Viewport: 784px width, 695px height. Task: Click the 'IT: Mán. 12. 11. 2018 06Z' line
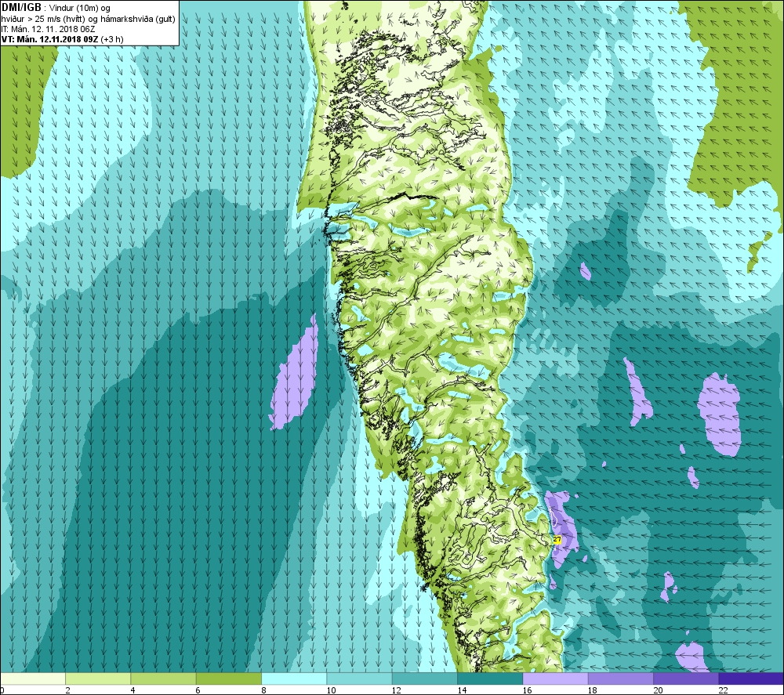tap(48, 29)
